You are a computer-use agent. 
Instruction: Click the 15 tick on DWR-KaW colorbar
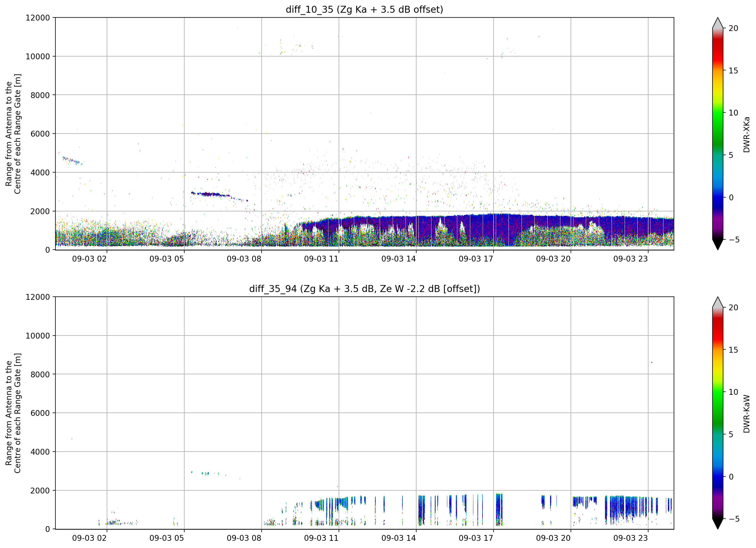click(x=733, y=350)
